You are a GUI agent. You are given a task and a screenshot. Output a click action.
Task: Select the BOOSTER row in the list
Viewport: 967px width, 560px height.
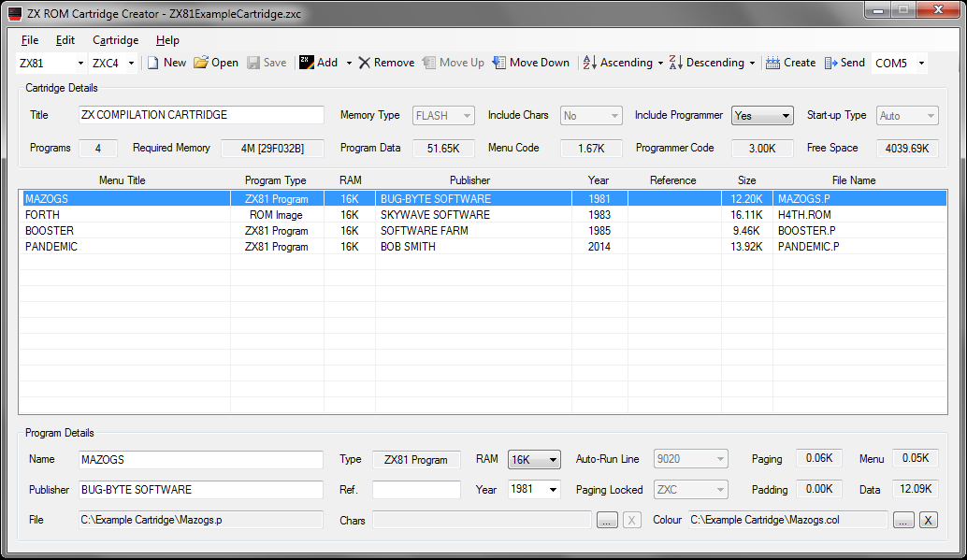pyautogui.click(x=483, y=231)
